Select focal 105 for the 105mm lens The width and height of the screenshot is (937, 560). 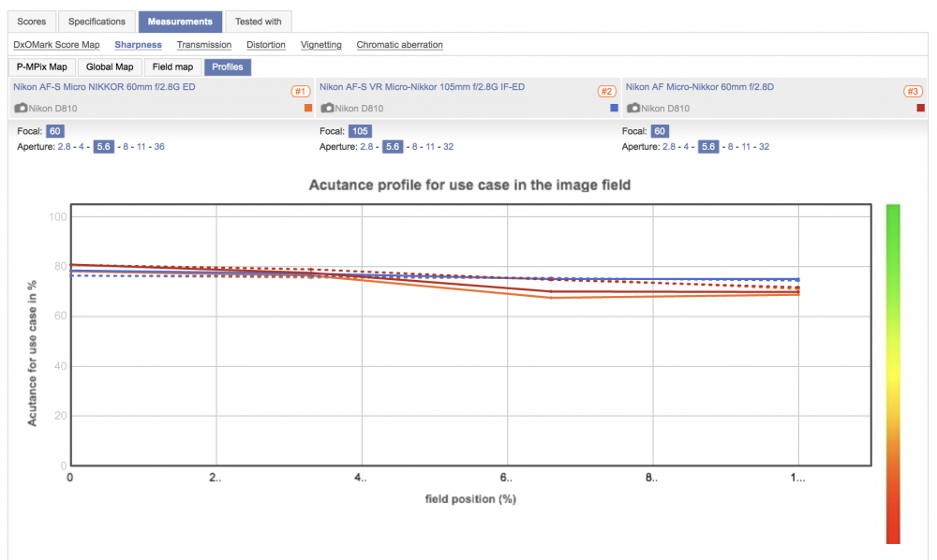[360, 131]
